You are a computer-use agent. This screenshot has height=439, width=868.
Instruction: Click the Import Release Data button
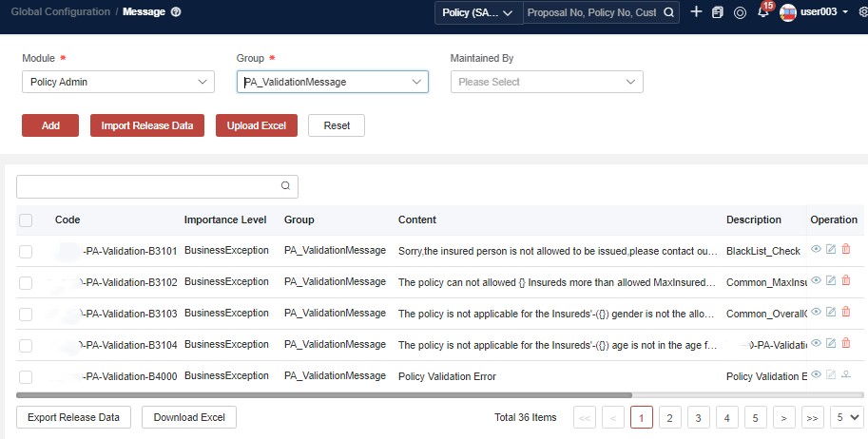click(147, 125)
